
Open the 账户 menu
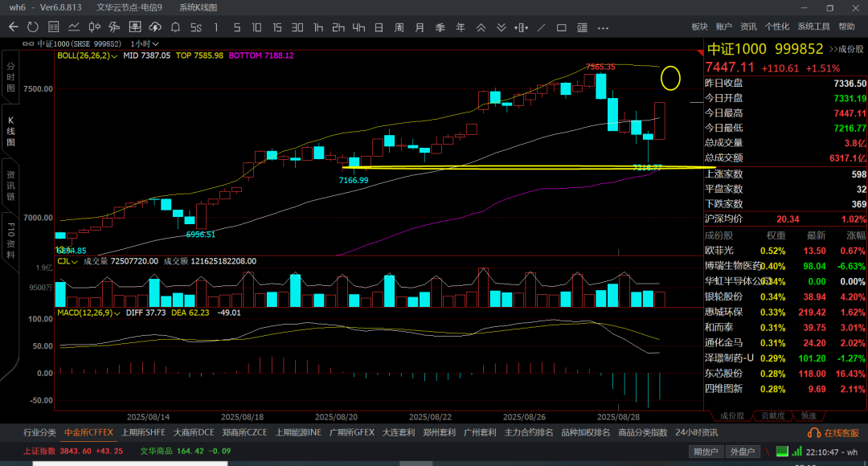point(723,27)
